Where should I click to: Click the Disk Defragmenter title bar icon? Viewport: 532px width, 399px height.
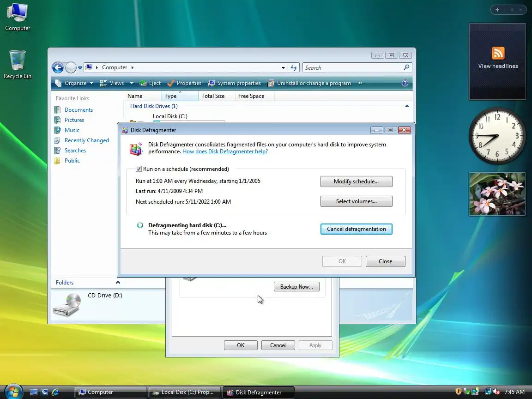tap(125, 130)
